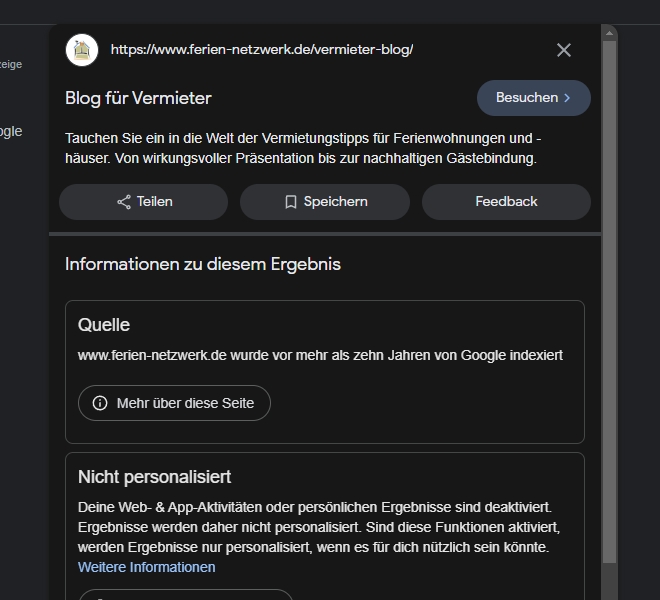This screenshot has width=660, height=600.
Task: Click the bookmark icon next to Speichern
Action: [291, 202]
